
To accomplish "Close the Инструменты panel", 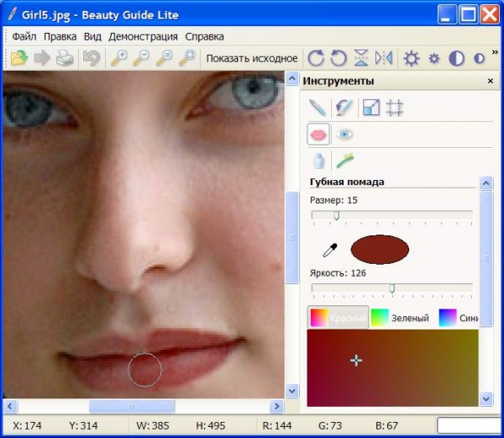I will 491,82.
